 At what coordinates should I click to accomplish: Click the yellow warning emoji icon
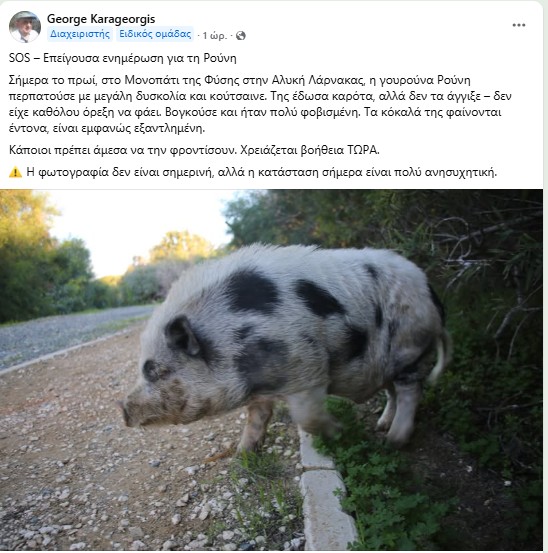[15, 172]
